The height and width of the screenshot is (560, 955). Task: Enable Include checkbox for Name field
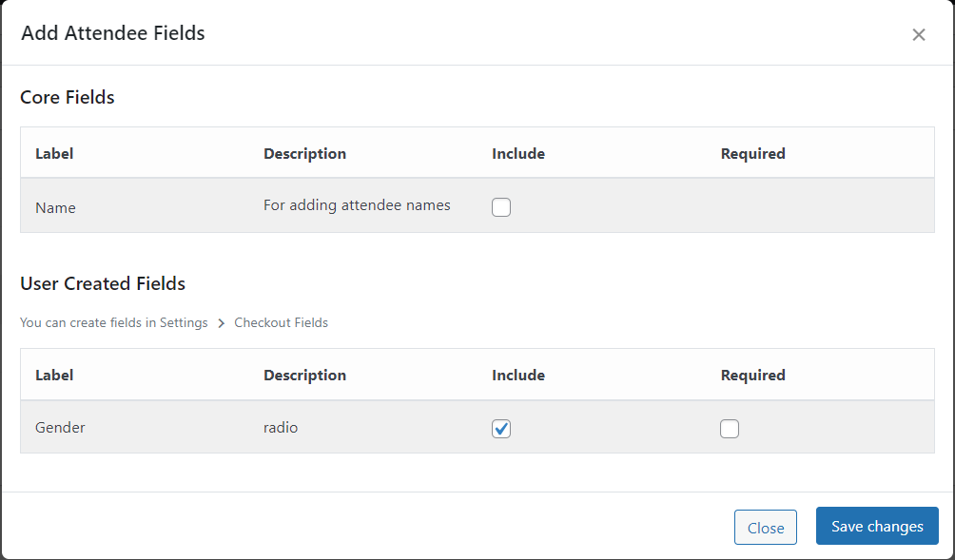(x=501, y=207)
